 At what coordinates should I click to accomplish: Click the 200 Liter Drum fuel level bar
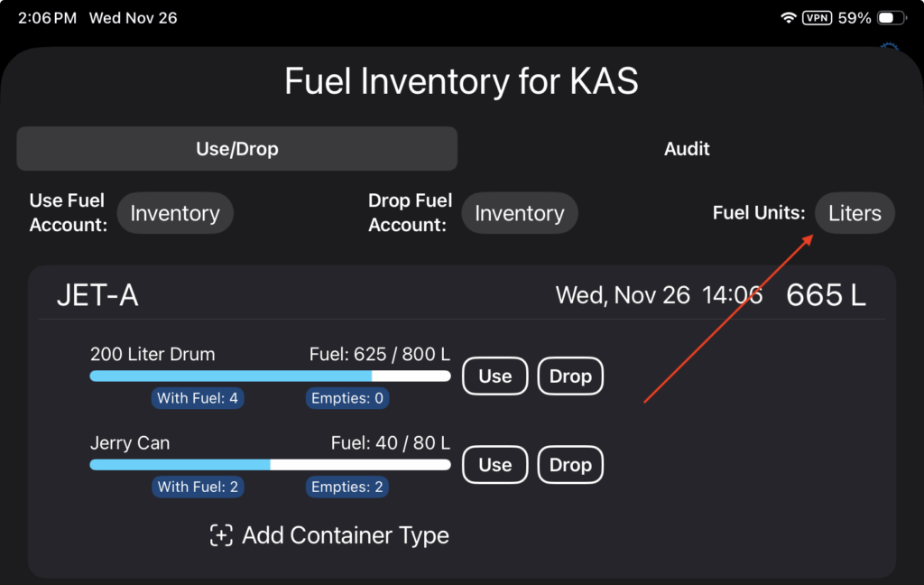pyautogui.click(x=270, y=376)
